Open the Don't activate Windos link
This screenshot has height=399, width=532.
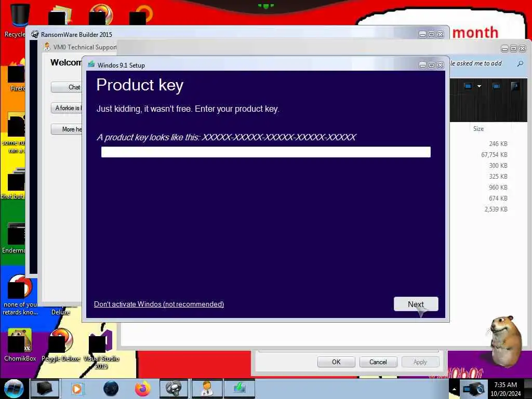click(x=159, y=304)
